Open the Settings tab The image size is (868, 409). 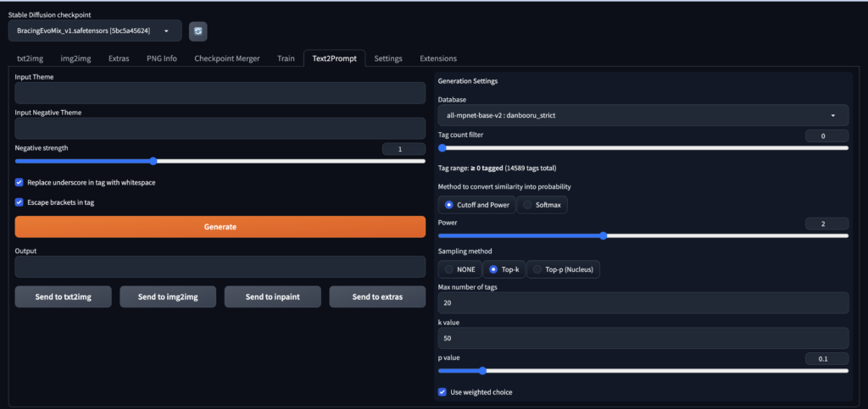pos(388,58)
